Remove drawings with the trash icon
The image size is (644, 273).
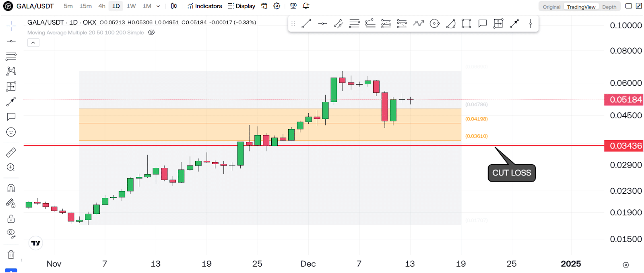pos(11,254)
